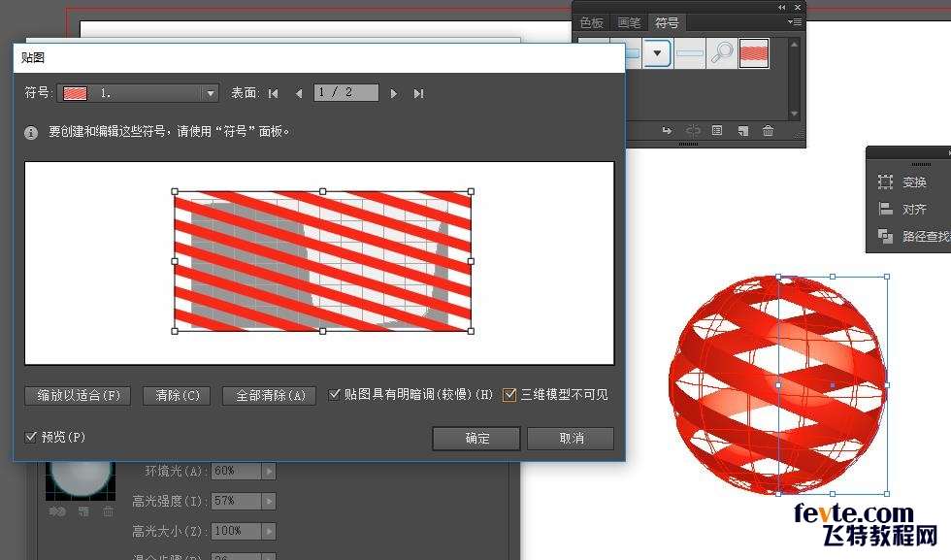Click the place symbol instance icon
Viewport: 951px width, 560px height.
click(x=668, y=130)
